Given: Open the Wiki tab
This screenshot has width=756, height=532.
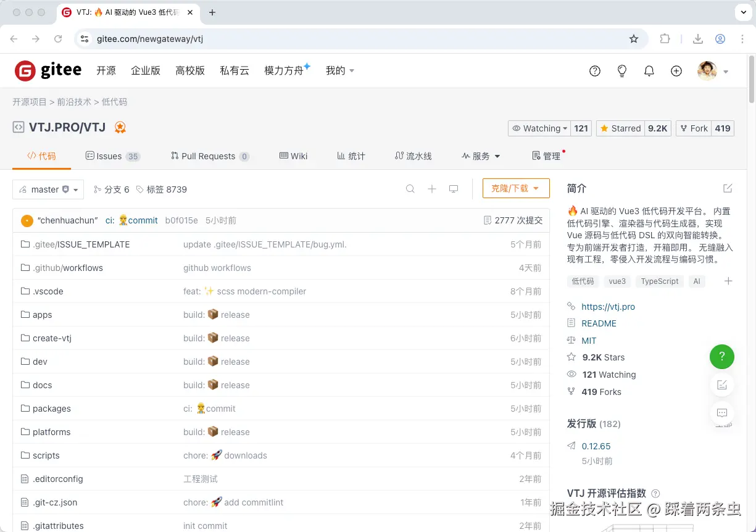Looking at the screenshot, I should tap(294, 156).
